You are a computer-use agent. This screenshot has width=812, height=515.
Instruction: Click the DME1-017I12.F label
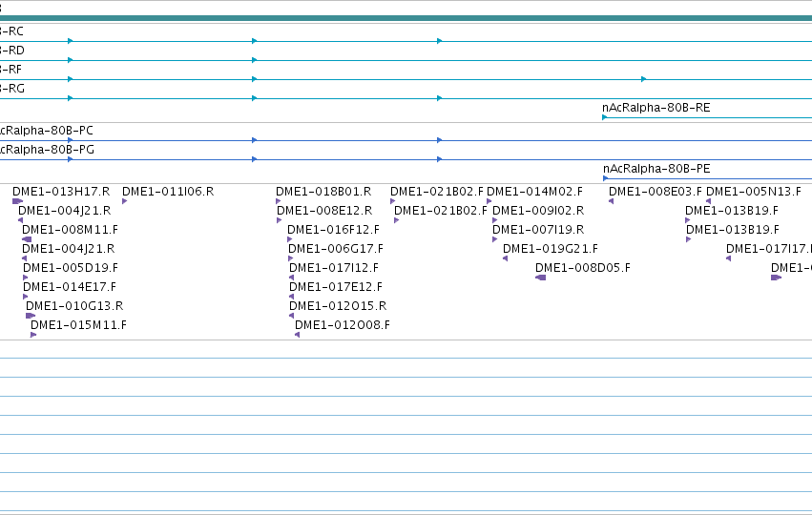coord(334,268)
